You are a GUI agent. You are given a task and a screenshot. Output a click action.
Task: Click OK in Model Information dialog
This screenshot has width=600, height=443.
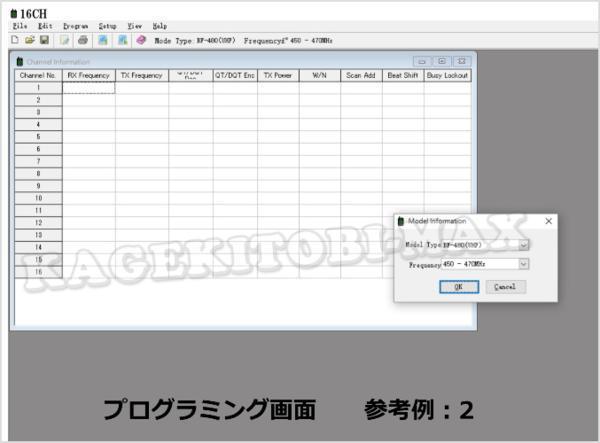[459, 287]
